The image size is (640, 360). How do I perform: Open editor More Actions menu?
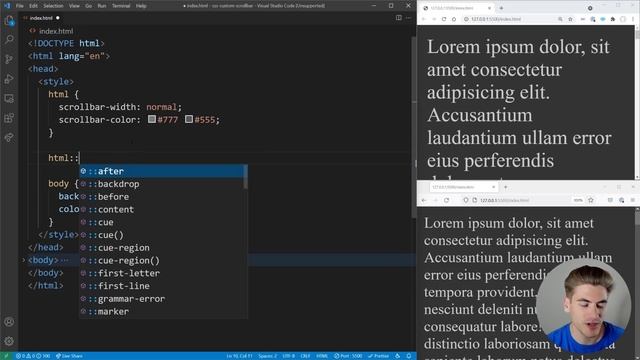pyautogui.click(x=409, y=18)
